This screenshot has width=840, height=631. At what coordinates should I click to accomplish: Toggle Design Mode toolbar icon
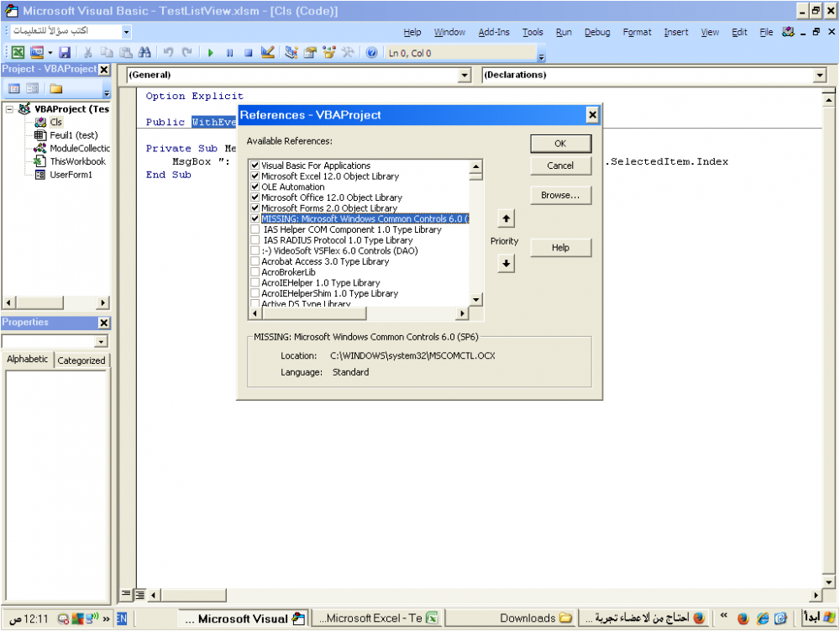(x=267, y=52)
